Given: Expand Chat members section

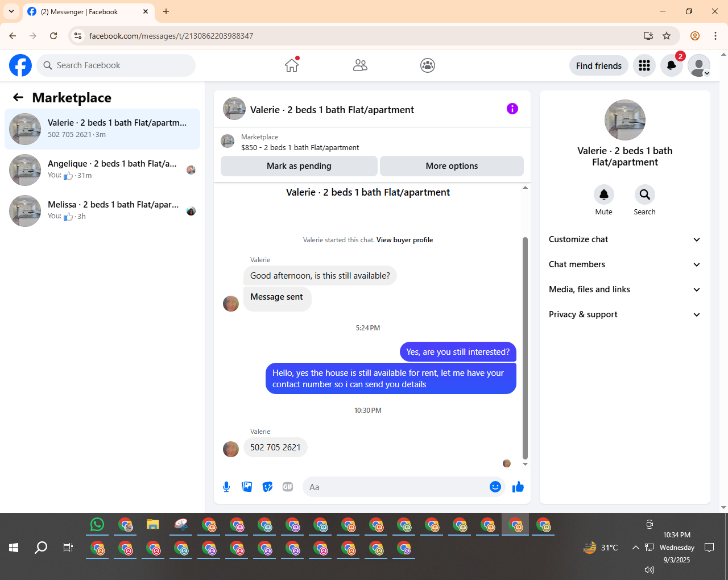Looking at the screenshot, I should click(624, 264).
